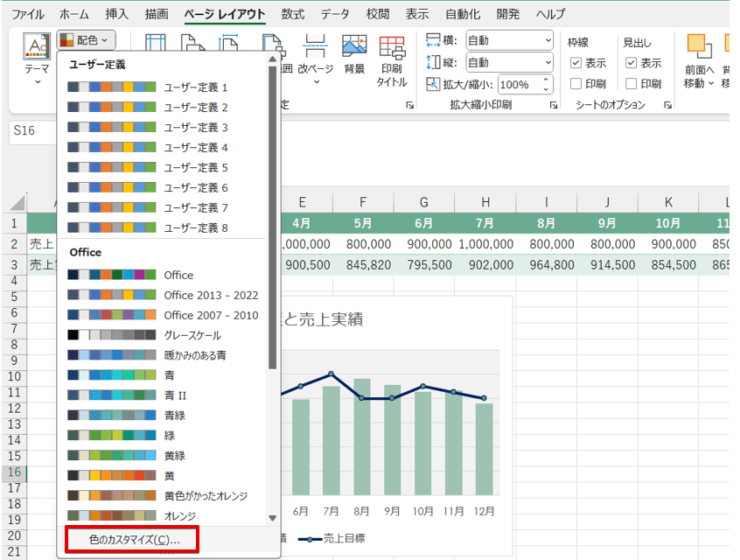Image resolution: width=740 pixels, height=560 pixels.
Task: Click 色のカスタマイズ(C)... at the list bottom
Action: click(133, 540)
